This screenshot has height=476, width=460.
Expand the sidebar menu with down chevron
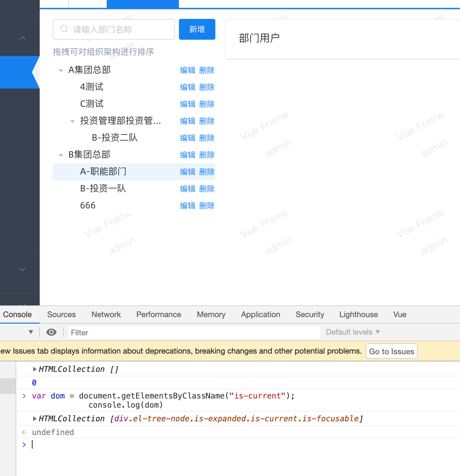point(23,269)
